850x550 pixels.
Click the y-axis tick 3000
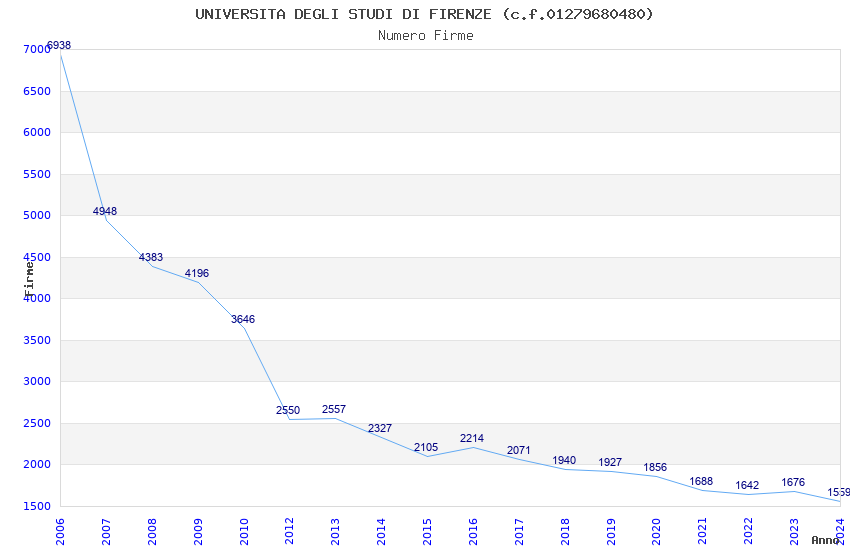[x=37, y=381]
